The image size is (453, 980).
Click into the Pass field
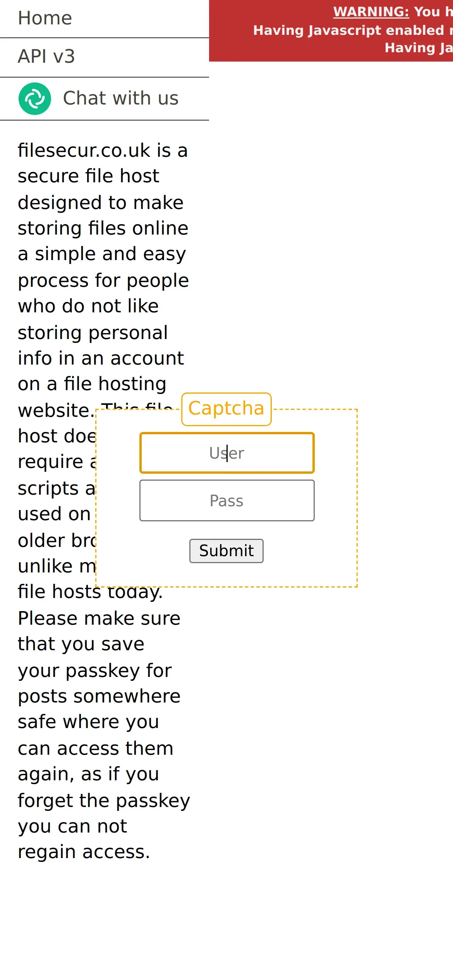[x=227, y=500]
